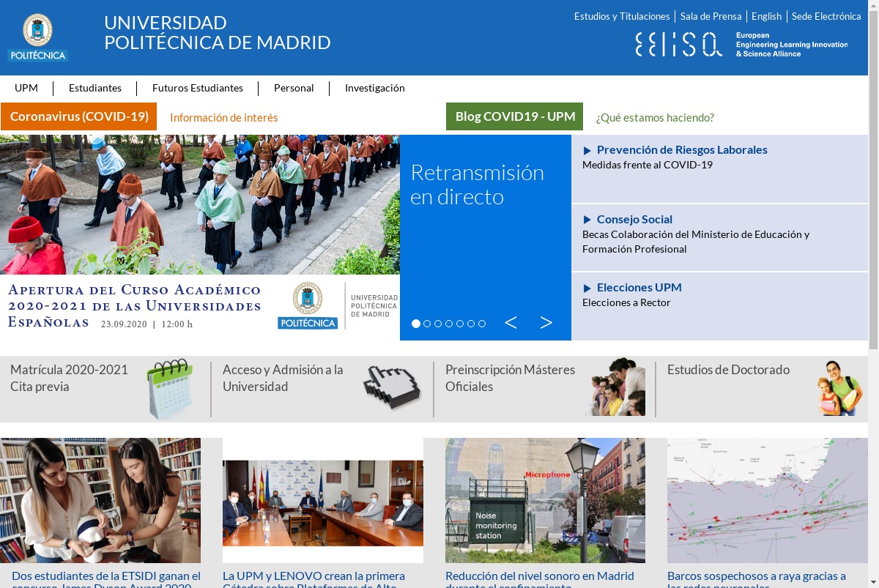Read Reducción del nivel sonoro headline
This screenshot has width=879, height=588.
pos(540,578)
